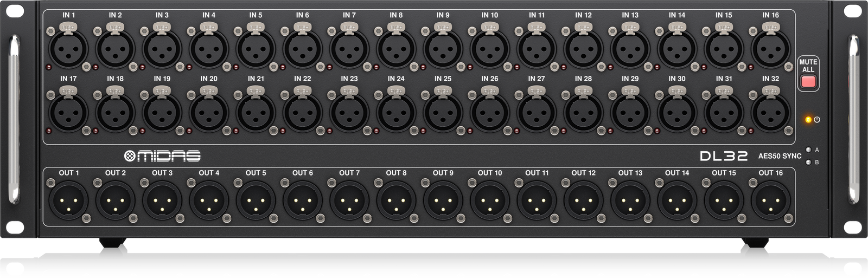Click the OUT 8 XLR output connector
This screenshot has width=868, height=279.
click(x=396, y=200)
